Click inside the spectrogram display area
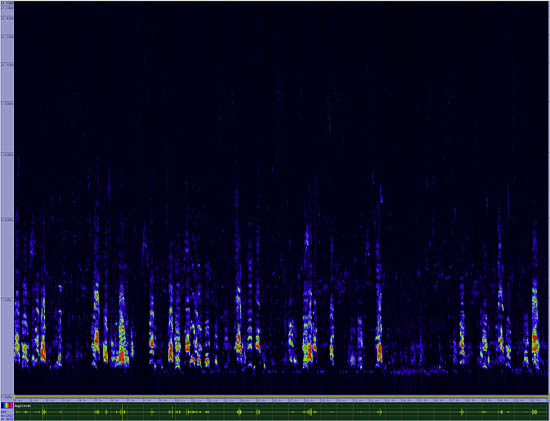This screenshot has height=421, width=550. [x=281, y=198]
